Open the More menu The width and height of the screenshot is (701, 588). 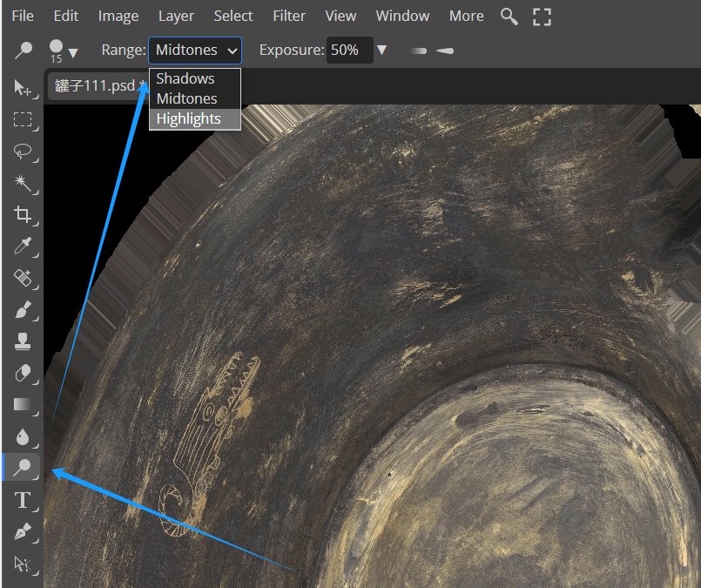466,16
